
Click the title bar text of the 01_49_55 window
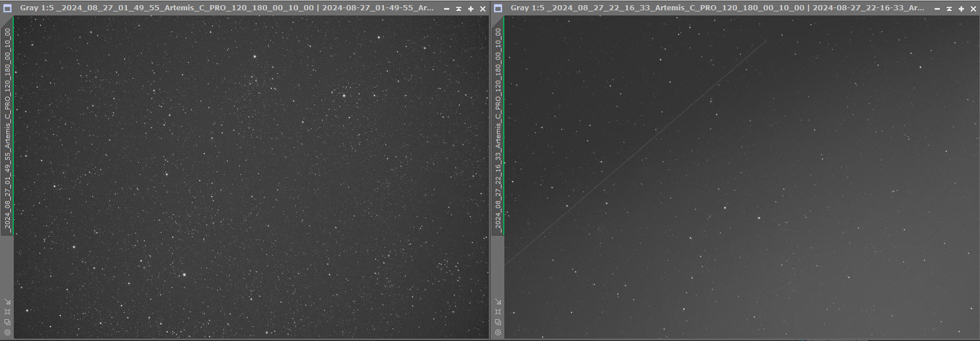point(227,8)
